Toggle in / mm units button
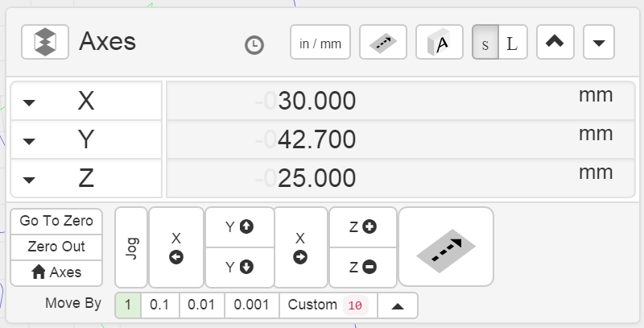 [320, 43]
